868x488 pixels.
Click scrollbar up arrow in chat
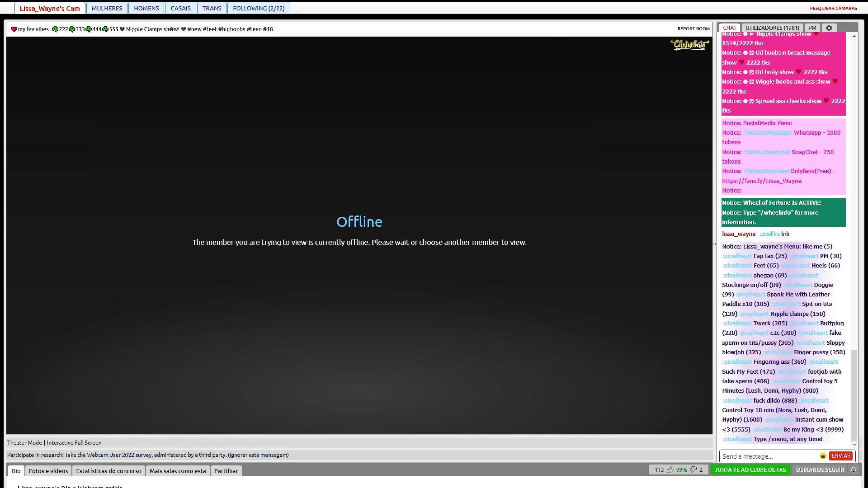tap(854, 36)
